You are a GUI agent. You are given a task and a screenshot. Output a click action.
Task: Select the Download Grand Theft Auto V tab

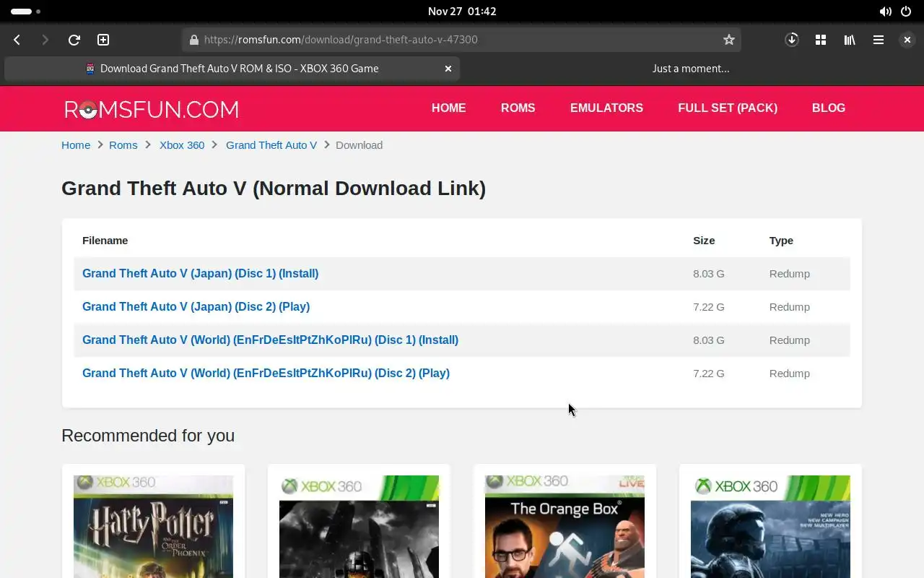click(x=232, y=69)
